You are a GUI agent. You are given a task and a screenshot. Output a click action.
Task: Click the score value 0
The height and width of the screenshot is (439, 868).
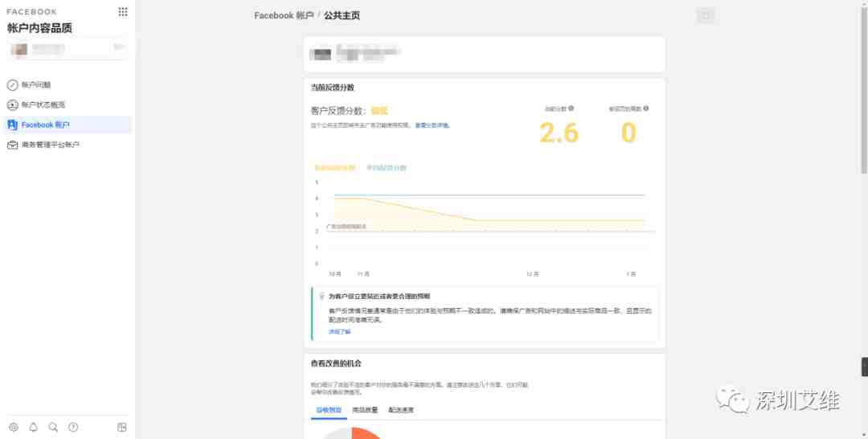(x=628, y=133)
